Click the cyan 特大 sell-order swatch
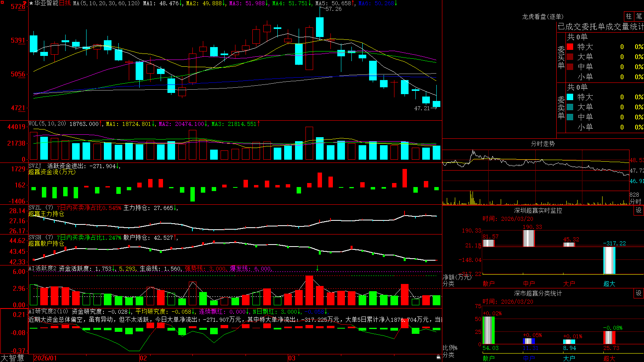644x362 pixels. (x=570, y=97)
